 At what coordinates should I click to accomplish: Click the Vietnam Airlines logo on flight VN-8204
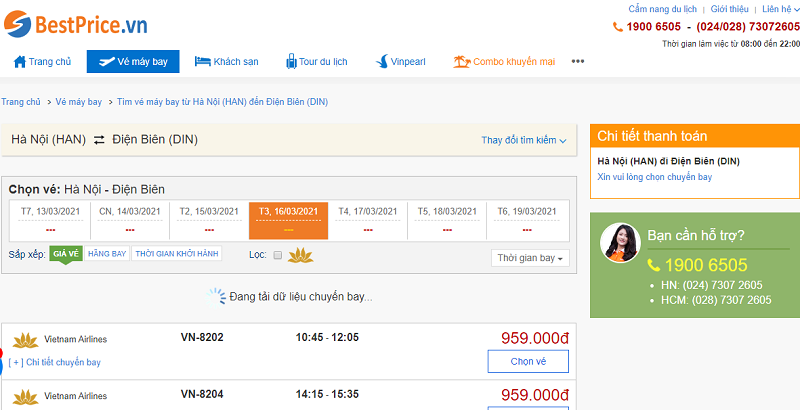click(x=26, y=396)
